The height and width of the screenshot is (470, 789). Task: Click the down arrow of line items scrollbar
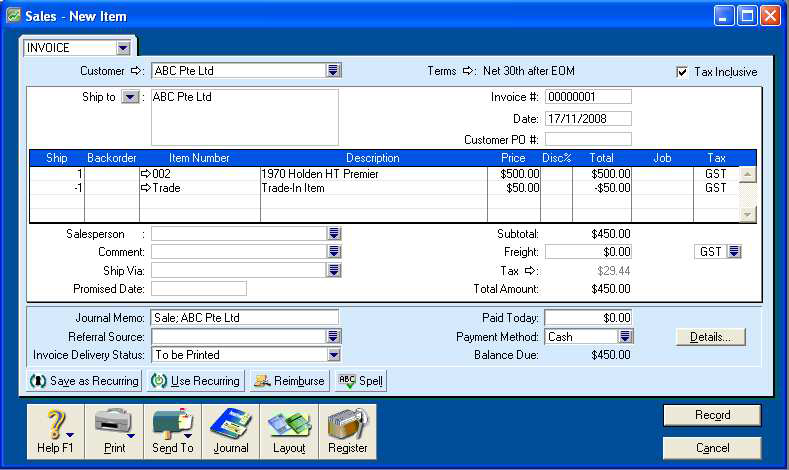tap(748, 214)
